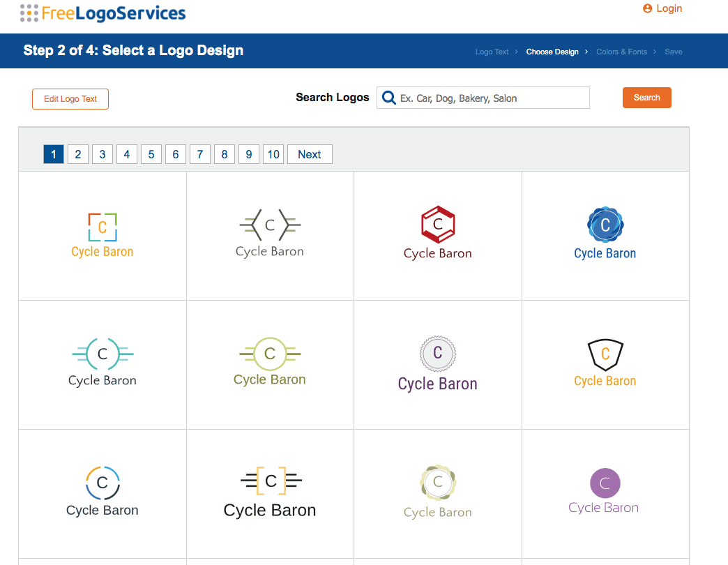
Task: Select the black shield outline logo
Action: tap(605, 363)
